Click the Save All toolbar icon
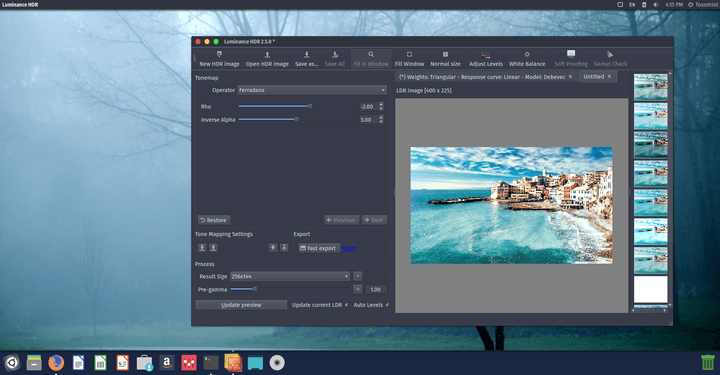The width and height of the screenshot is (720, 375). click(335, 59)
